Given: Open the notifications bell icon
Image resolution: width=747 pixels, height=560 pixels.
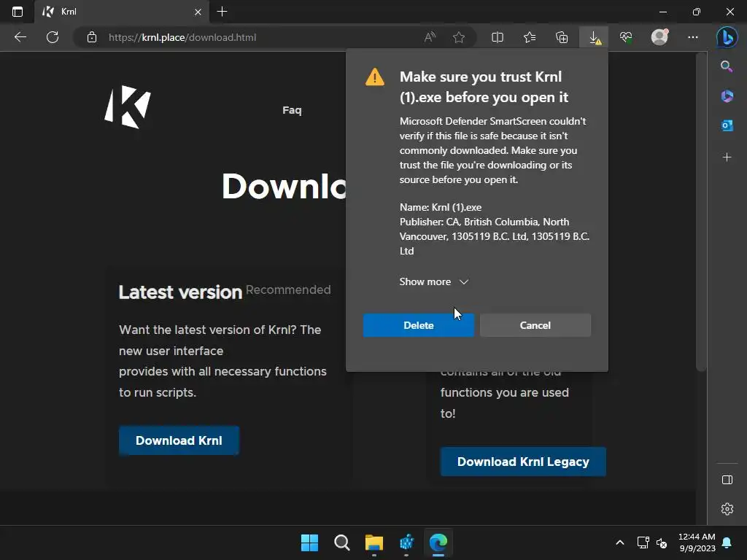Looking at the screenshot, I should 727,542.
